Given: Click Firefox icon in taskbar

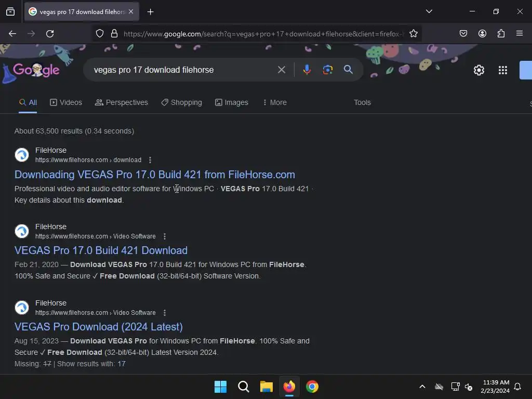Looking at the screenshot, I should tap(289, 387).
